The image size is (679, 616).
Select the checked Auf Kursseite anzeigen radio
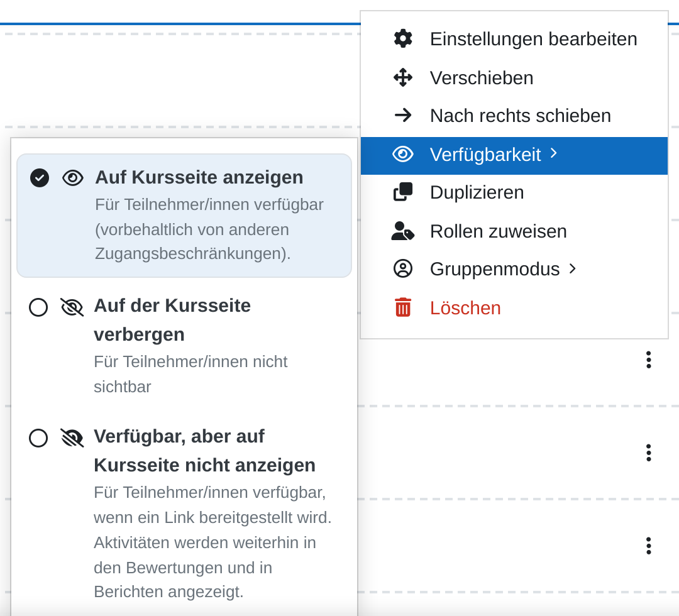coord(40,178)
